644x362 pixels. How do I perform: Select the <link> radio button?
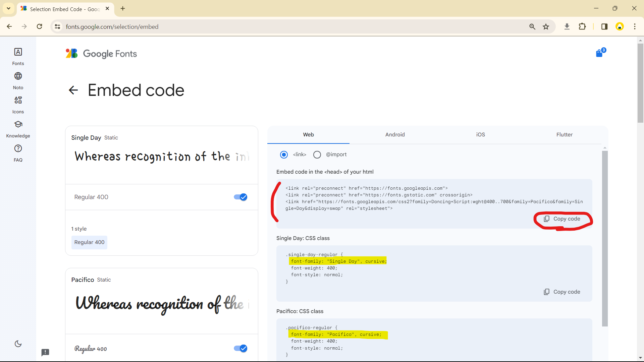click(x=284, y=155)
